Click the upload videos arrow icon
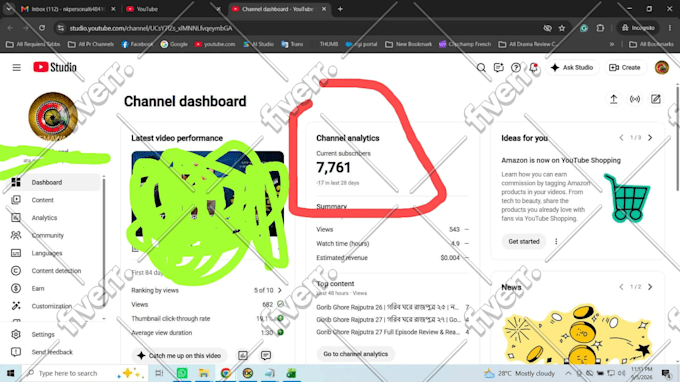Screen dimensions: 680x382 [613, 99]
